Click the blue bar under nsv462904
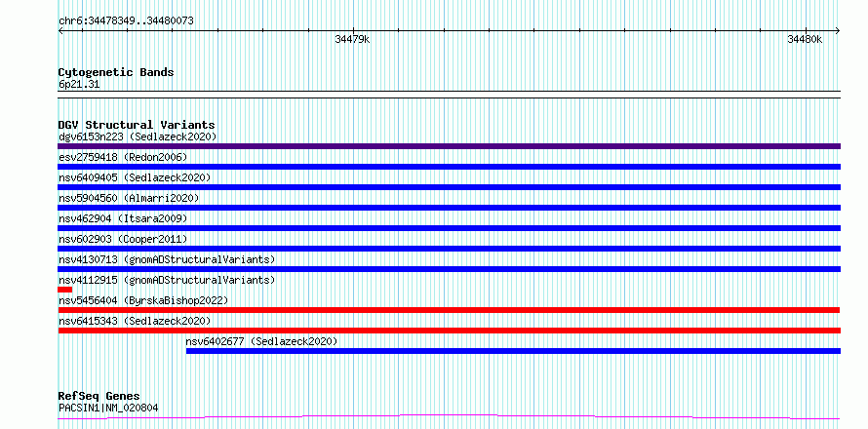Image resolution: width=868 pixels, height=429 pixels. click(x=449, y=228)
